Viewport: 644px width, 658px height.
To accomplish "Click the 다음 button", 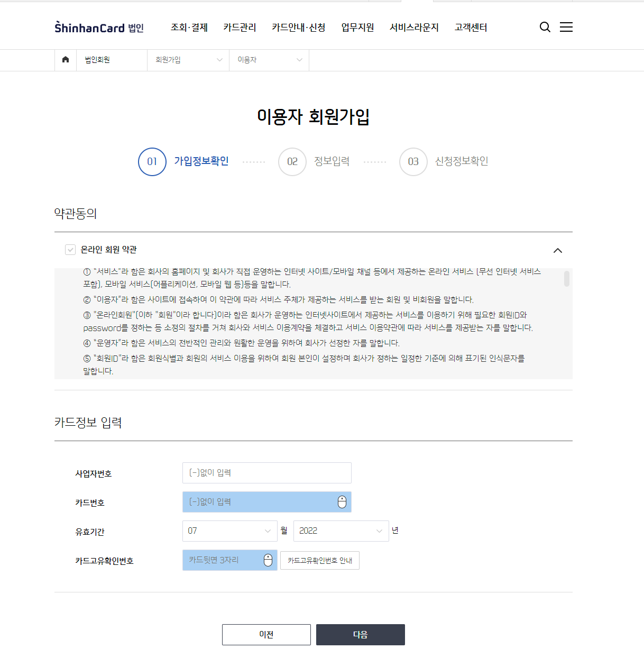I will 361,635.
